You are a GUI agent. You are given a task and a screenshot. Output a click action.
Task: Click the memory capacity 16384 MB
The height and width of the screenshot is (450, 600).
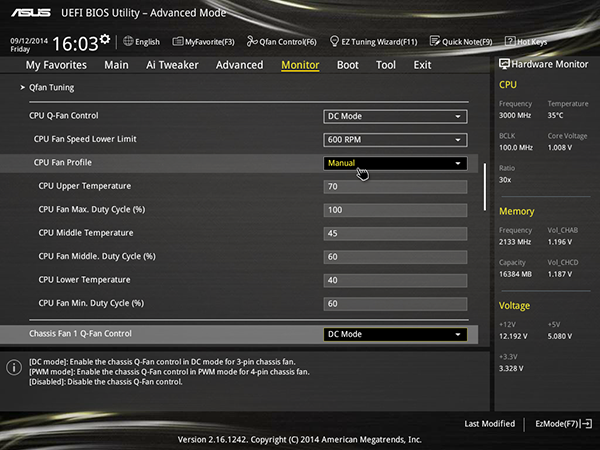tap(515, 274)
